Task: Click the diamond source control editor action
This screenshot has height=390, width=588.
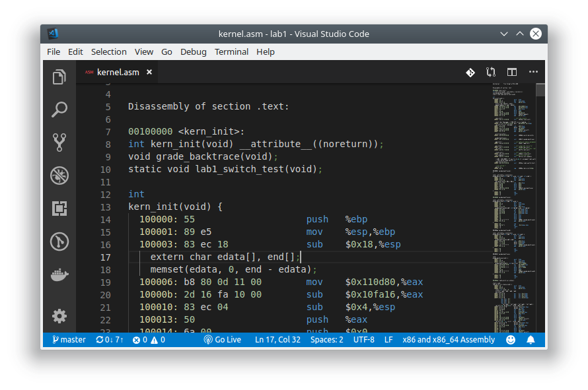Action: click(x=470, y=73)
